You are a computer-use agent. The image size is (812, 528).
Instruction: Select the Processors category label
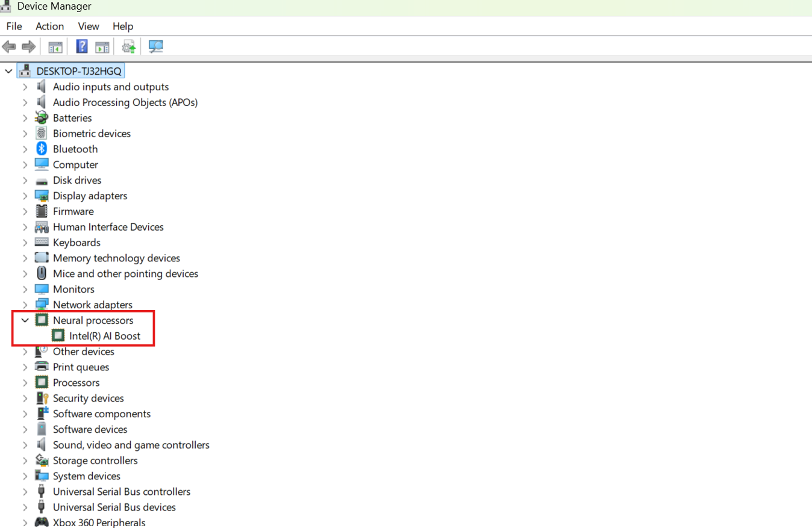point(76,383)
